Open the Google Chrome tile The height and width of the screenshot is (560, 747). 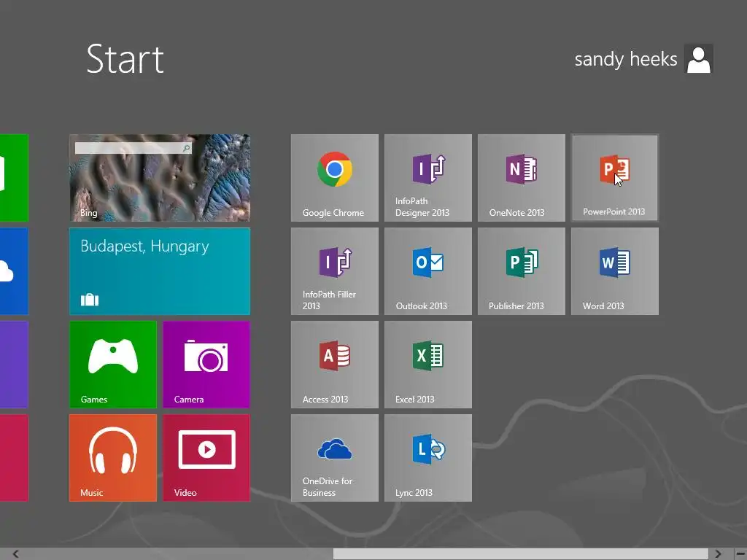click(x=334, y=178)
